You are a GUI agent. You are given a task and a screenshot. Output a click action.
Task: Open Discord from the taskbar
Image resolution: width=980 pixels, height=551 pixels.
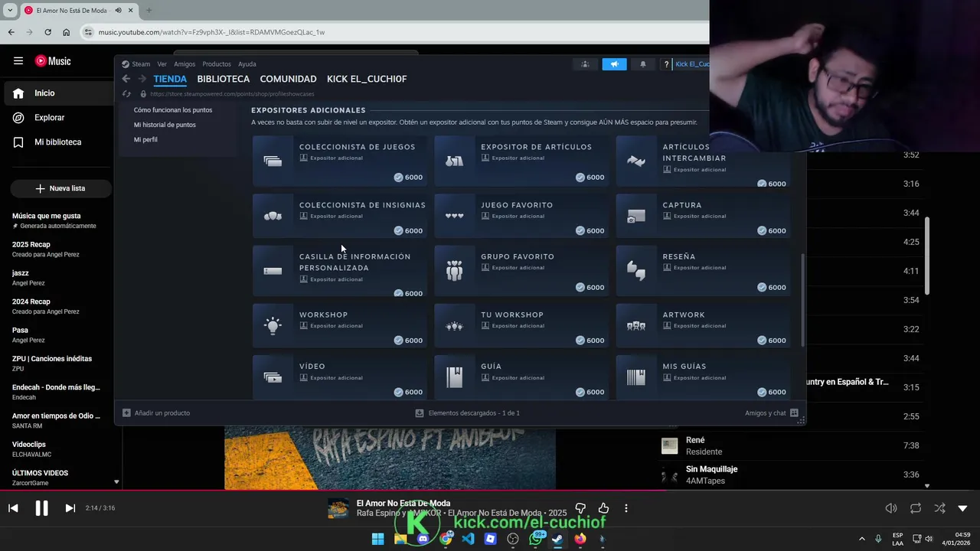[x=423, y=539]
